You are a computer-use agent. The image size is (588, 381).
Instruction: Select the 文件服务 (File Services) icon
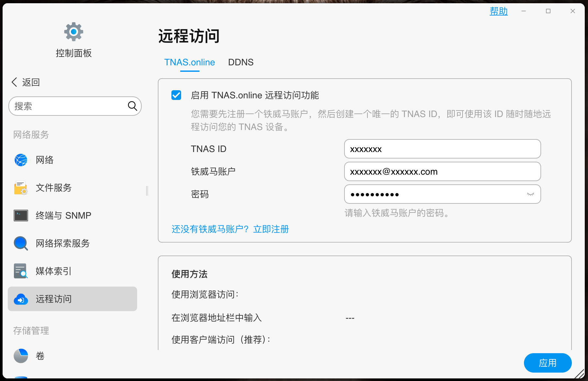pos(20,188)
